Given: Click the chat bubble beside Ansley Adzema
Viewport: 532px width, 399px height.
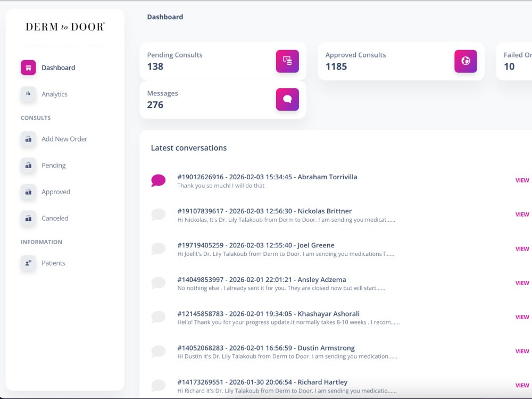Looking at the screenshot, I should tap(158, 283).
